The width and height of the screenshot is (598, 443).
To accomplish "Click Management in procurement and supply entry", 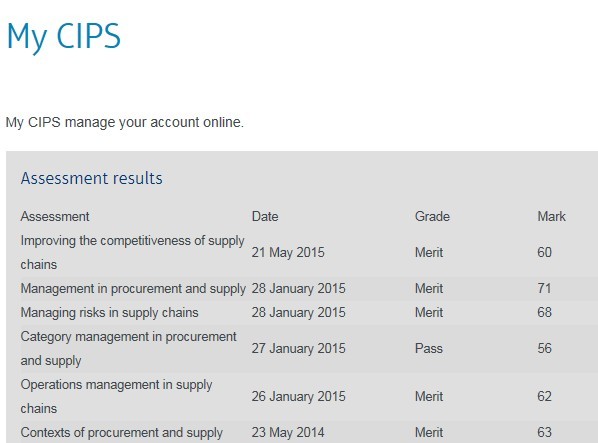I will click(133, 289).
